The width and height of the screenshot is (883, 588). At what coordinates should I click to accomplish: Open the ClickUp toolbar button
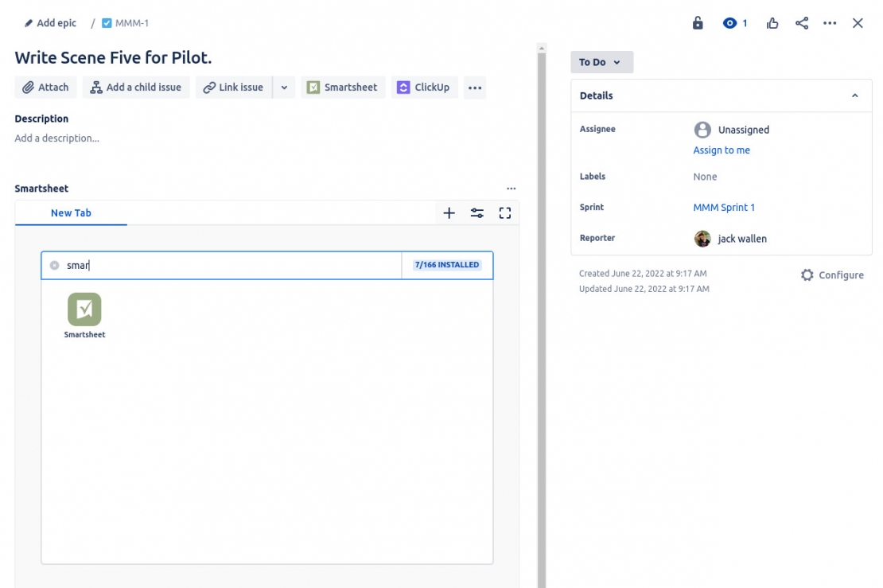424,87
